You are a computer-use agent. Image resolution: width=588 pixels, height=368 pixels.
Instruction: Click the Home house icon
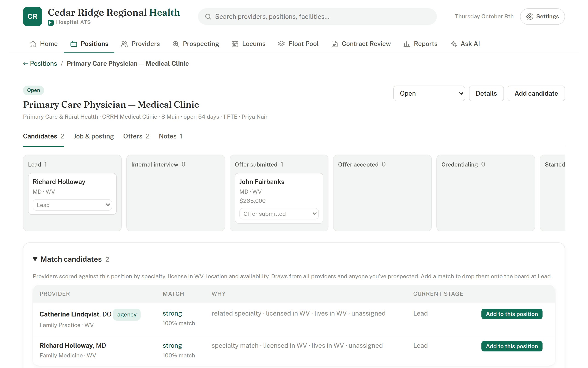tap(33, 44)
